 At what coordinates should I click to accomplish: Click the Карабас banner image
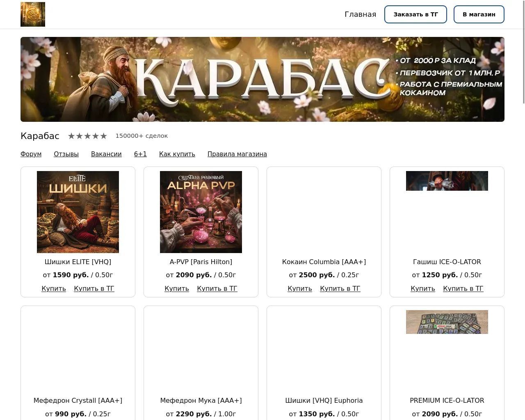point(262,79)
